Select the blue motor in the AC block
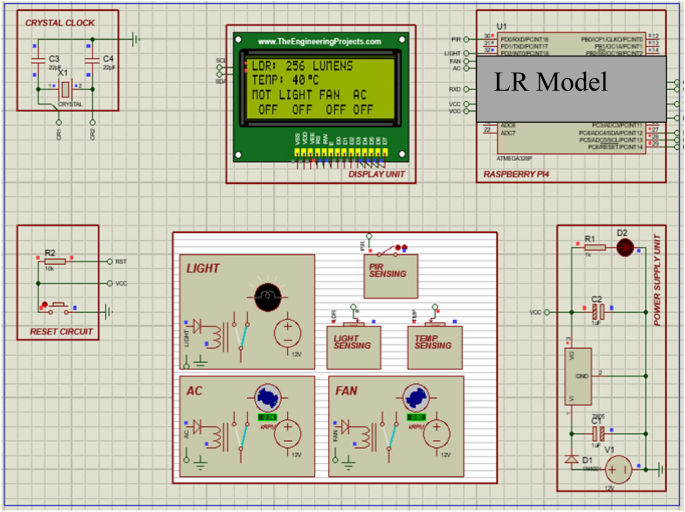This screenshot has height=512, width=685. tap(266, 397)
